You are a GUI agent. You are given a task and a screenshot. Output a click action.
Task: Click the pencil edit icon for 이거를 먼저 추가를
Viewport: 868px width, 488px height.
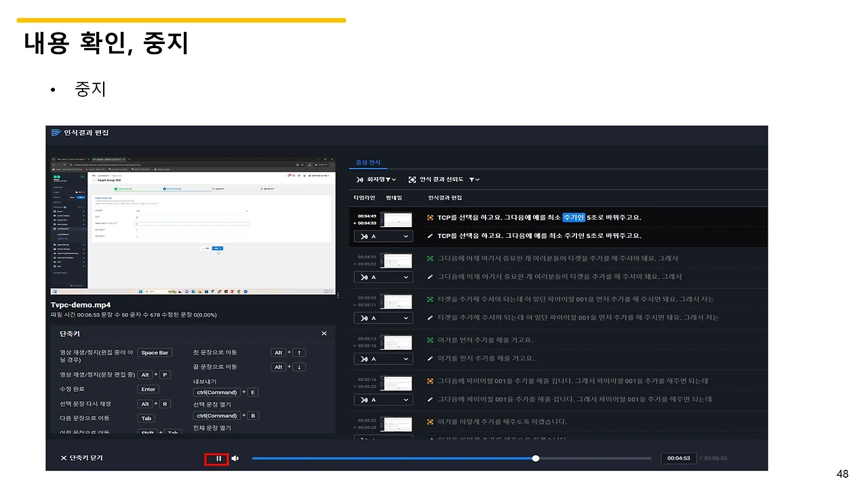pyautogui.click(x=430, y=358)
